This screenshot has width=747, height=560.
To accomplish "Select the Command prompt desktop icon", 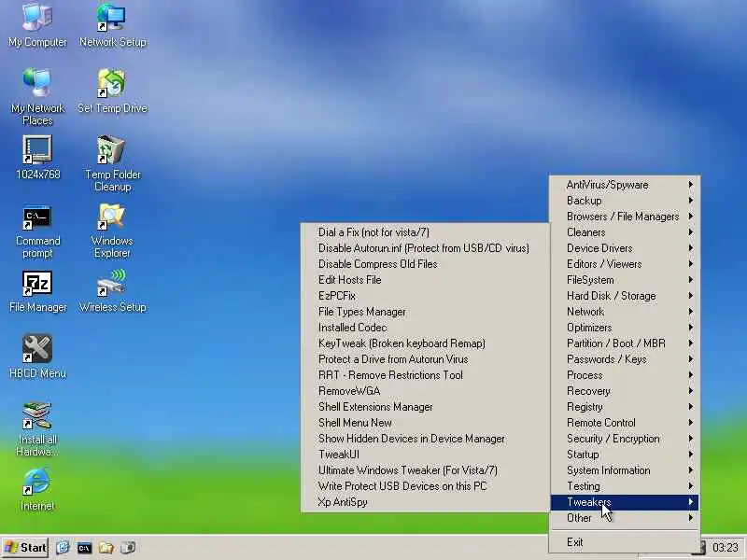I will pyautogui.click(x=37, y=231).
